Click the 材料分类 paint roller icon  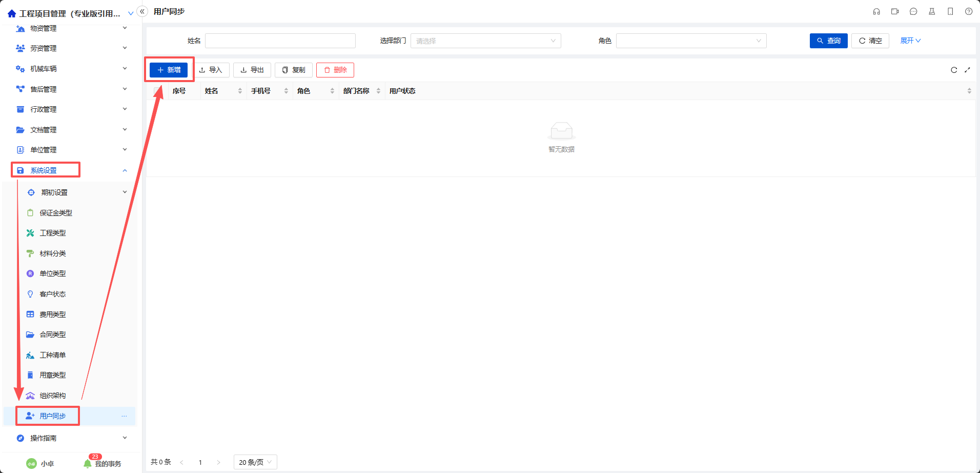click(x=30, y=253)
